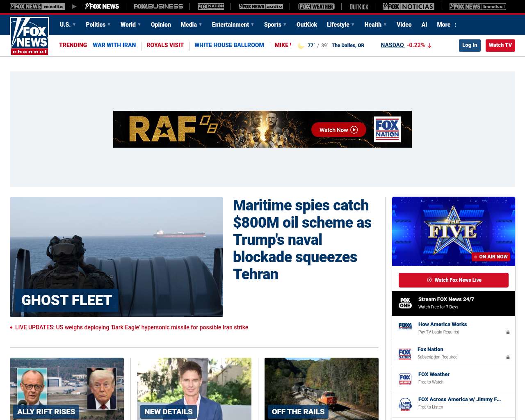Click the moon weather icon
This screenshot has width=525, height=420.
tap(301, 46)
